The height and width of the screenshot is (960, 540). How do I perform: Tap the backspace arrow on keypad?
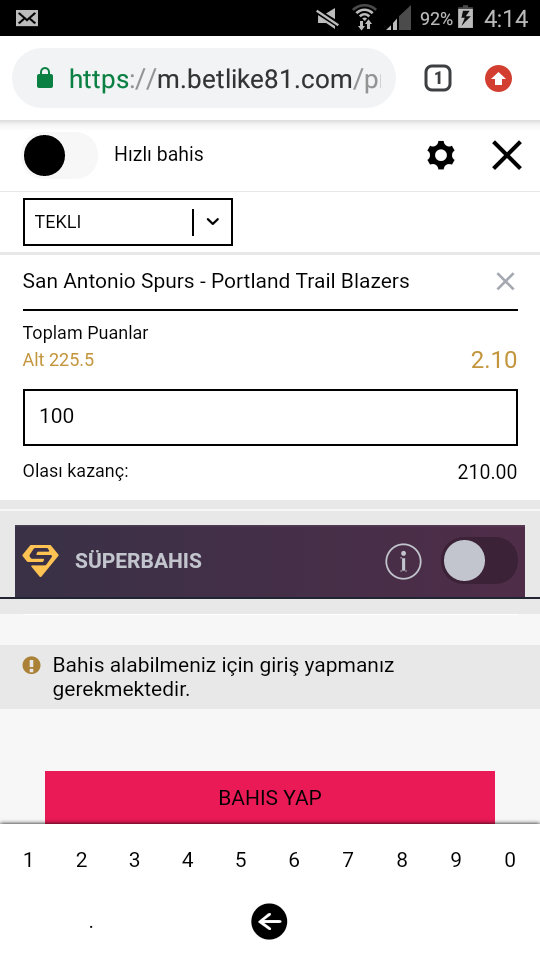tap(269, 921)
